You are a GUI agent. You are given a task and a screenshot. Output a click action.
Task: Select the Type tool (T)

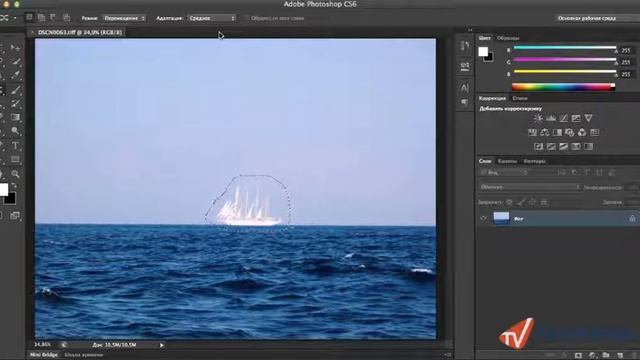coord(16,146)
